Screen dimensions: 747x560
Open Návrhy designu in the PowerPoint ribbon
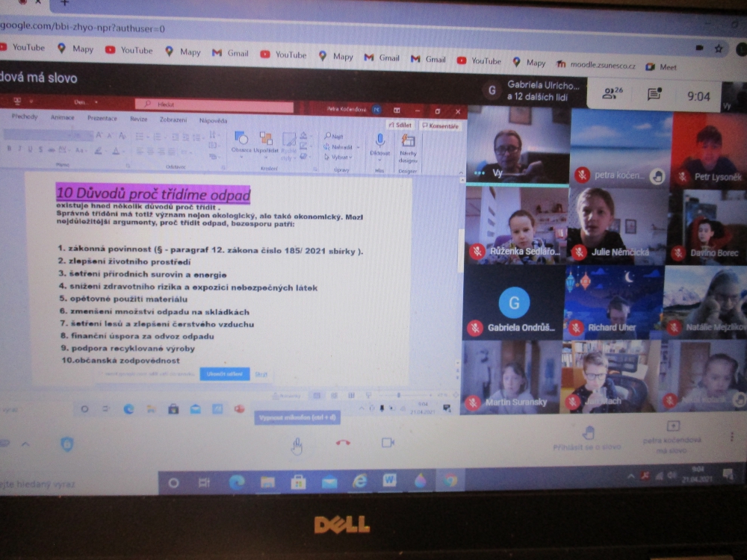pyautogui.click(x=408, y=148)
